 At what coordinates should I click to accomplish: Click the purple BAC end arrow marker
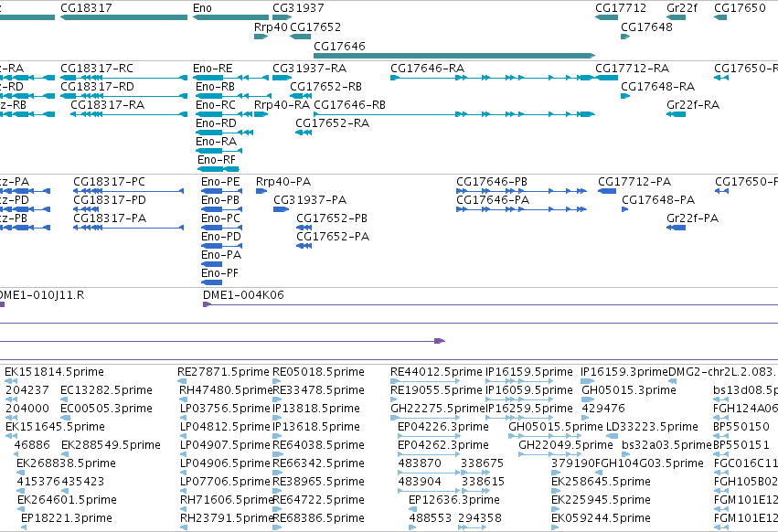pos(440,341)
